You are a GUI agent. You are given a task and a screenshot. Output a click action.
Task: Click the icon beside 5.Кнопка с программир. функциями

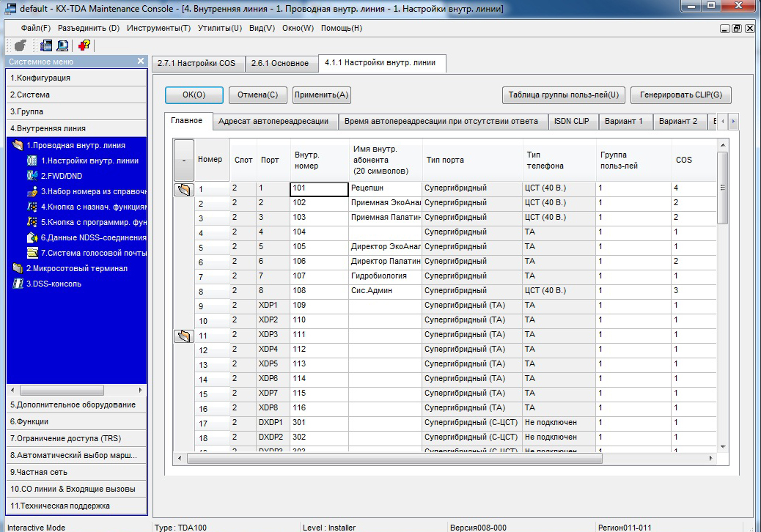(x=32, y=222)
